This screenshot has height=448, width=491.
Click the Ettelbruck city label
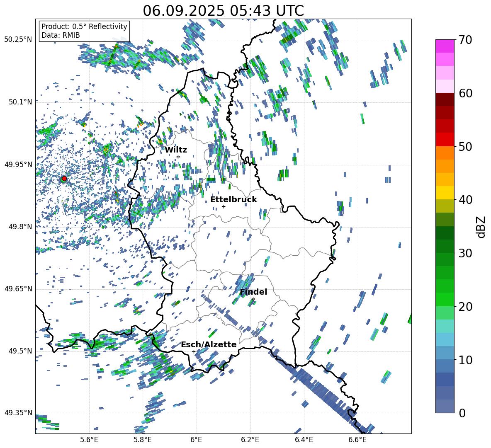pyautogui.click(x=233, y=200)
